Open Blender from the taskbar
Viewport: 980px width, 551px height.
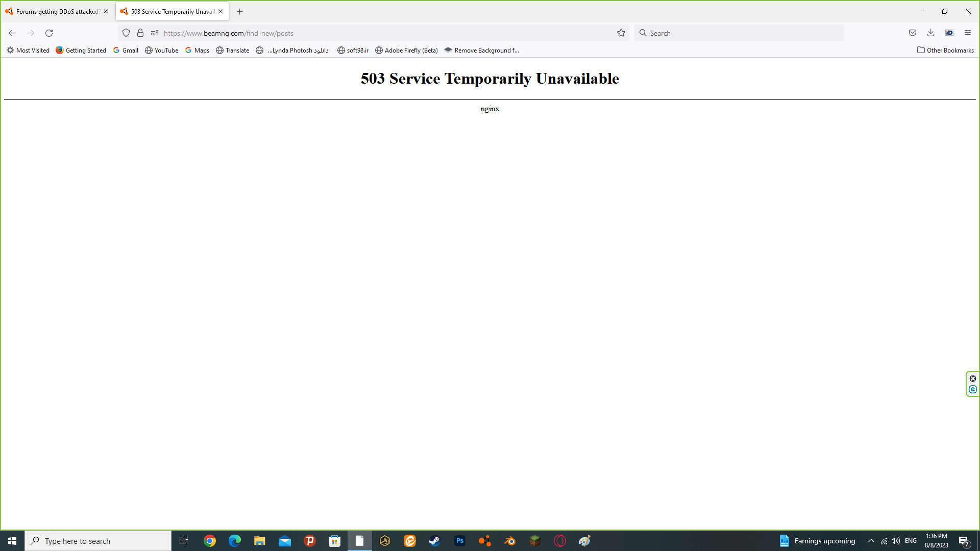[x=510, y=541]
